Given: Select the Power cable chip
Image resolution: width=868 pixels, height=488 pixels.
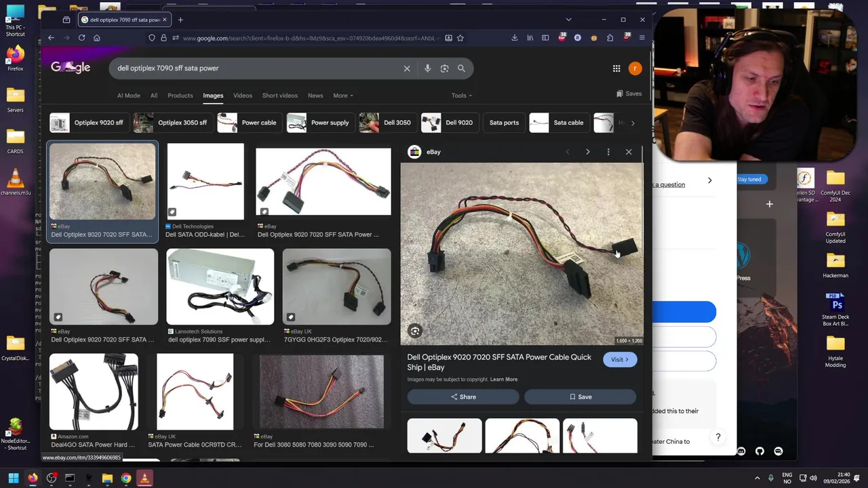Looking at the screenshot, I should (248, 123).
